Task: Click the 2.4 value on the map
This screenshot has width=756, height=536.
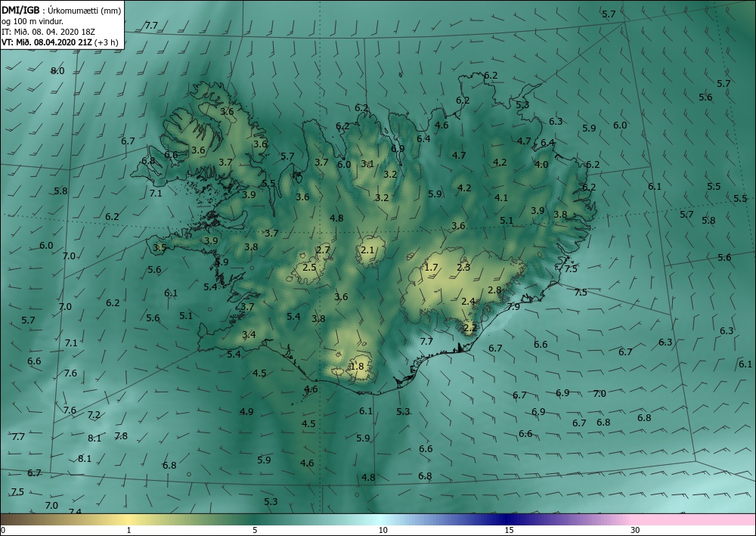Action: [468, 302]
